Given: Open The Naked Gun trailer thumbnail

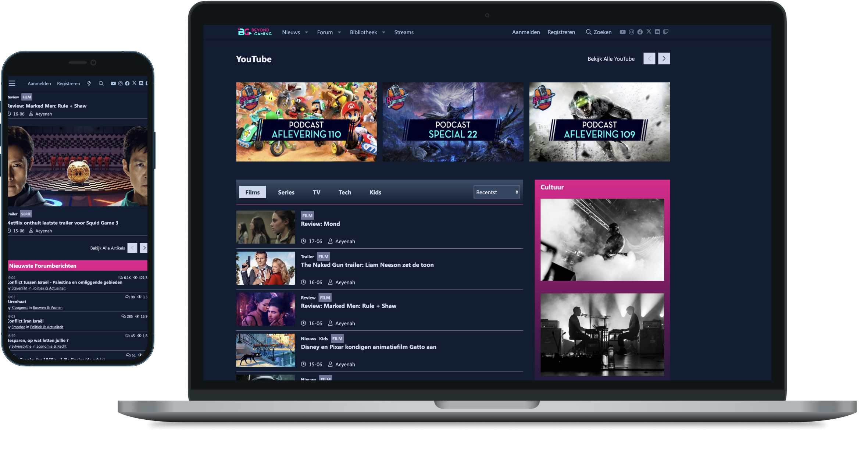Looking at the screenshot, I should pyautogui.click(x=265, y=268).
